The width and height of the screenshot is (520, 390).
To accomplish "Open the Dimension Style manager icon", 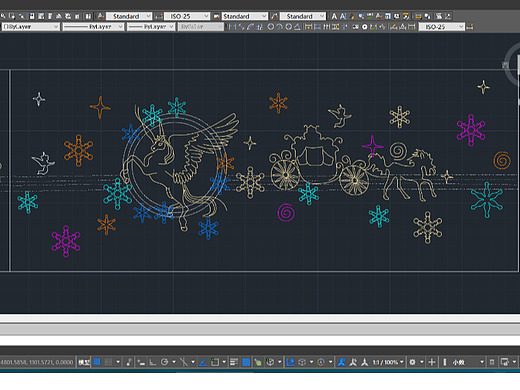I will (x=159, y=16).
